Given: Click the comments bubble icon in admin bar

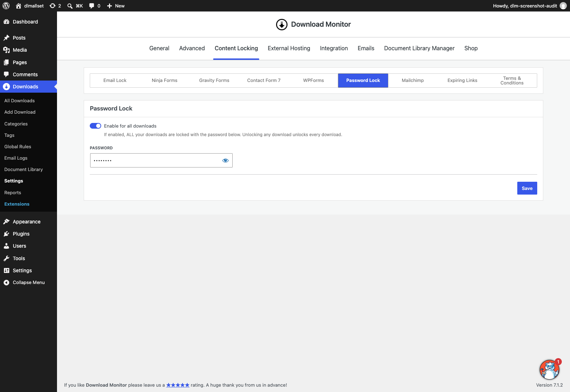Looking at the screenshot, I should pyautogui.click(x=92, y=6).
